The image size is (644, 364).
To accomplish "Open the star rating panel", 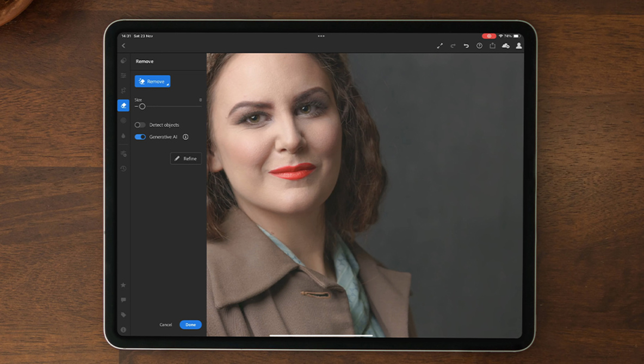I will [x=123, y=285].
